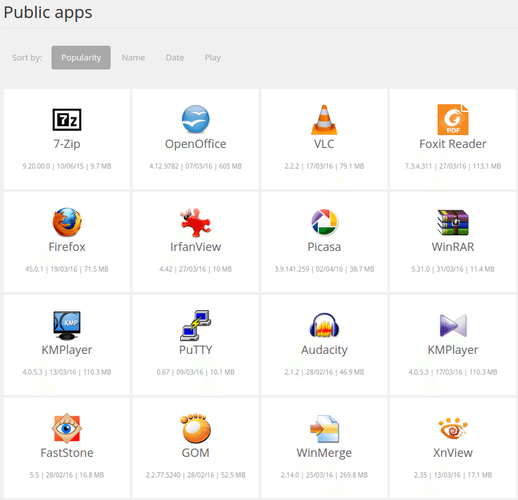Open the IrfanView red cat icon
This screenshot has width=518, height=500.
(x=195, y=222)
